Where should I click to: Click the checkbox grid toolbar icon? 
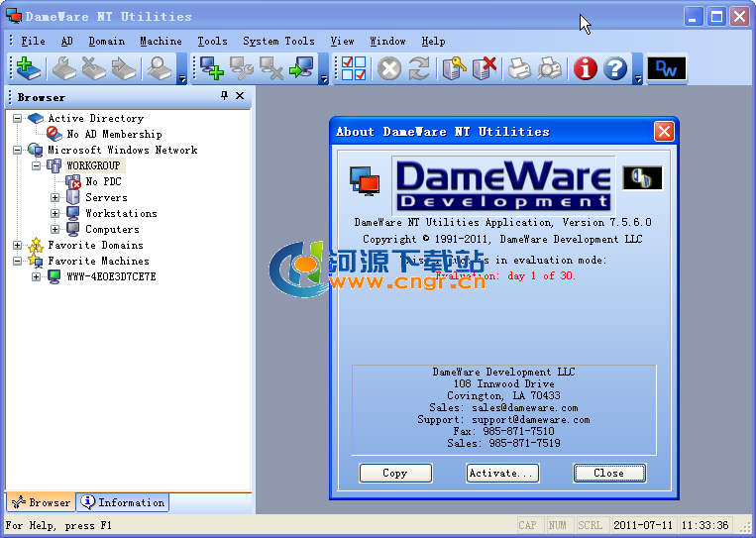[x=354, y=68]
